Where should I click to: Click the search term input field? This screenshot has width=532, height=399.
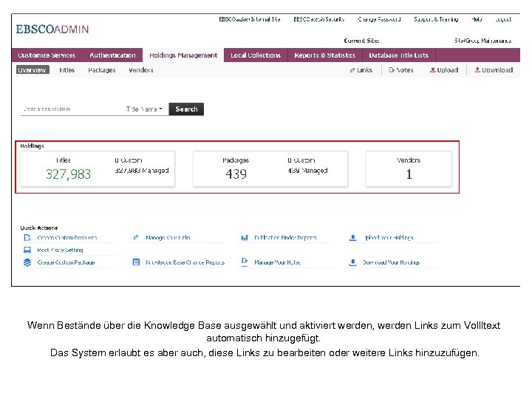pos(71,109)
